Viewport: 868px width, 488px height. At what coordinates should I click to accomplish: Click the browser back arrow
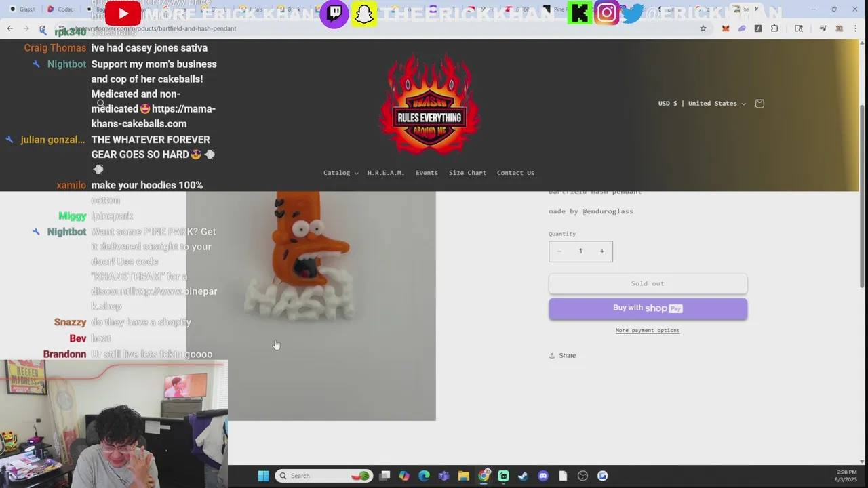click(x=9, y=28)
